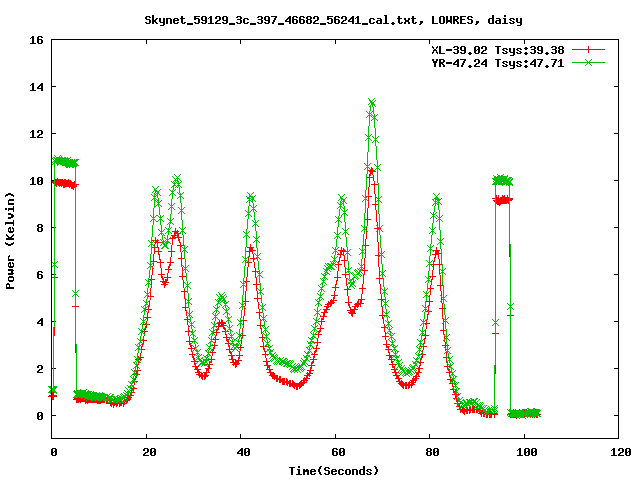Viewport: 640px width, 480px height.
Task: Click y-axis tick label 4
Action: tap(40, 322)
